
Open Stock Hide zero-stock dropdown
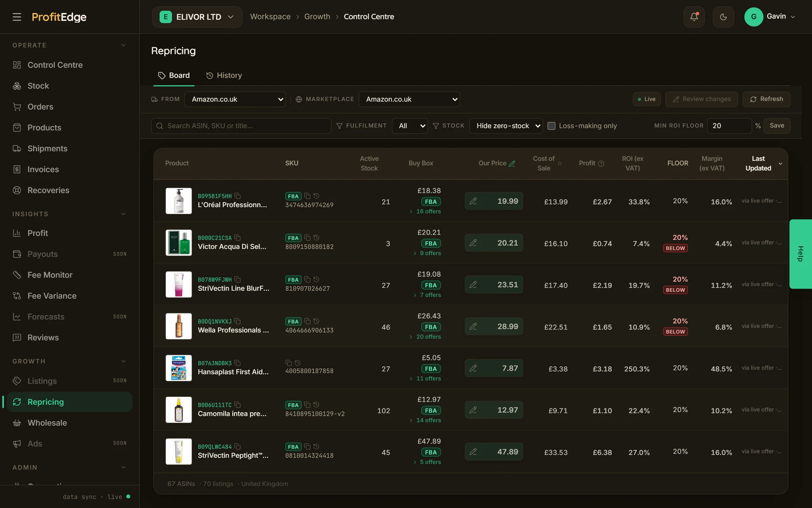506,126
